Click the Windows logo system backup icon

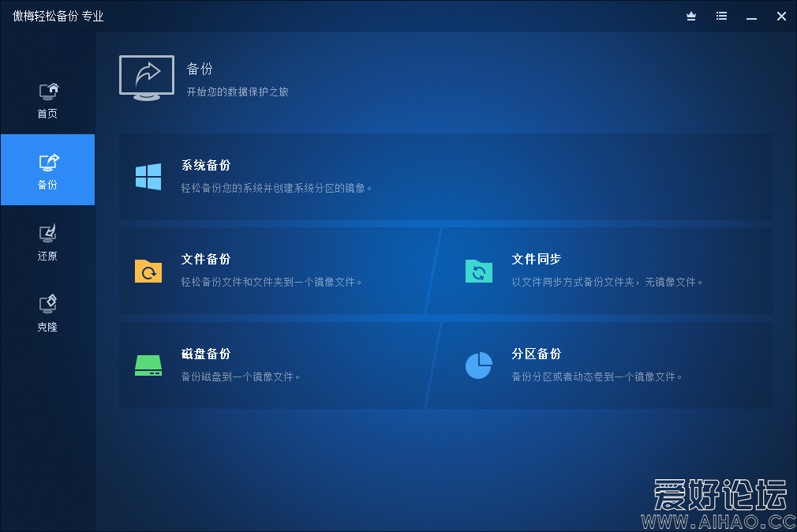148,177
